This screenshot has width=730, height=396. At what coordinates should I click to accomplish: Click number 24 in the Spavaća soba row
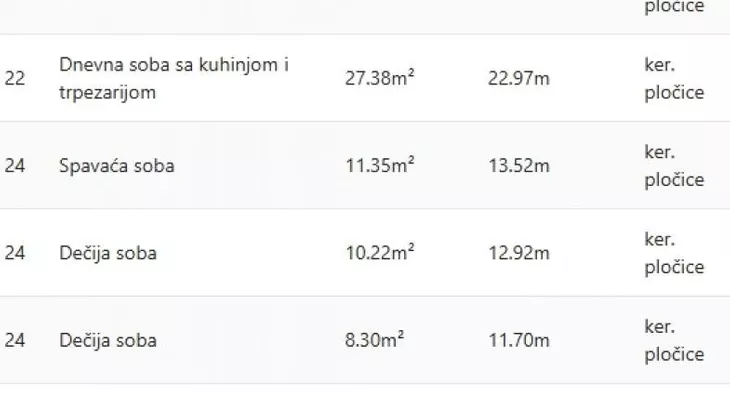pos(14,166)
